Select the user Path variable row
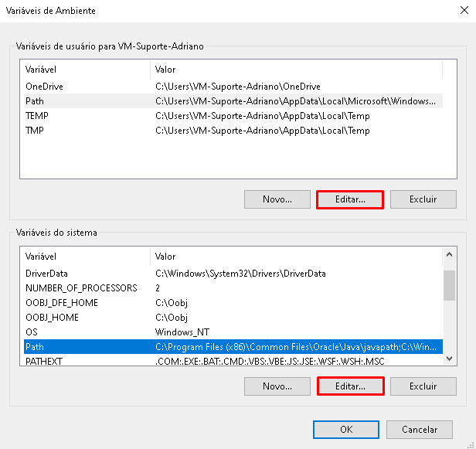Screen dimensions: 476x449 pyautogui.click(x=233, y=101)
